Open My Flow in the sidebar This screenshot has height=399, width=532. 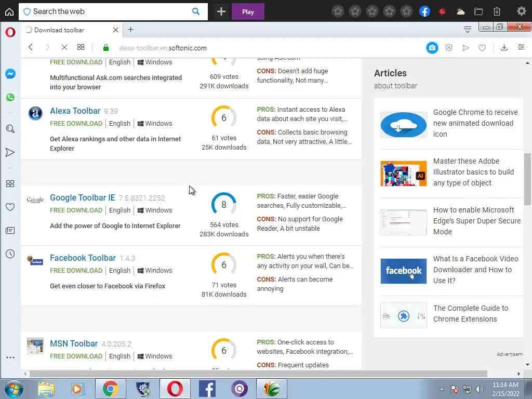[x=10, y=152]
